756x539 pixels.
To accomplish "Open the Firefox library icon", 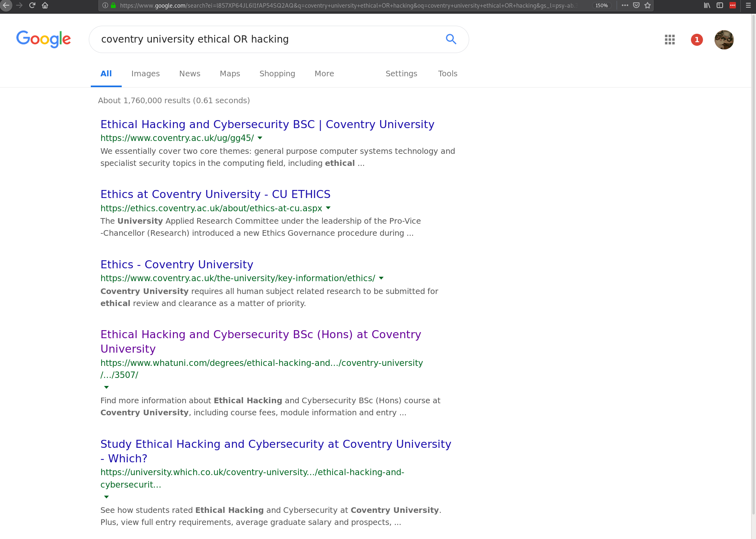I will (707, 6).
